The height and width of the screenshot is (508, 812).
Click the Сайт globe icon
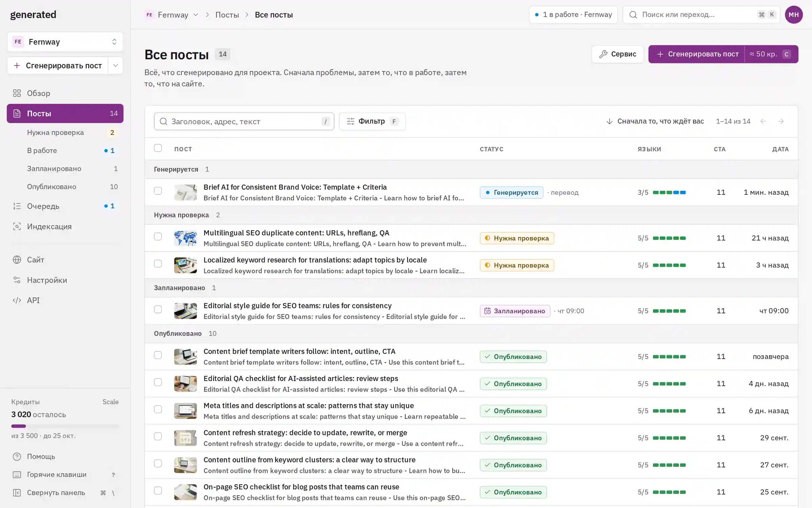[x=17, y=260]
